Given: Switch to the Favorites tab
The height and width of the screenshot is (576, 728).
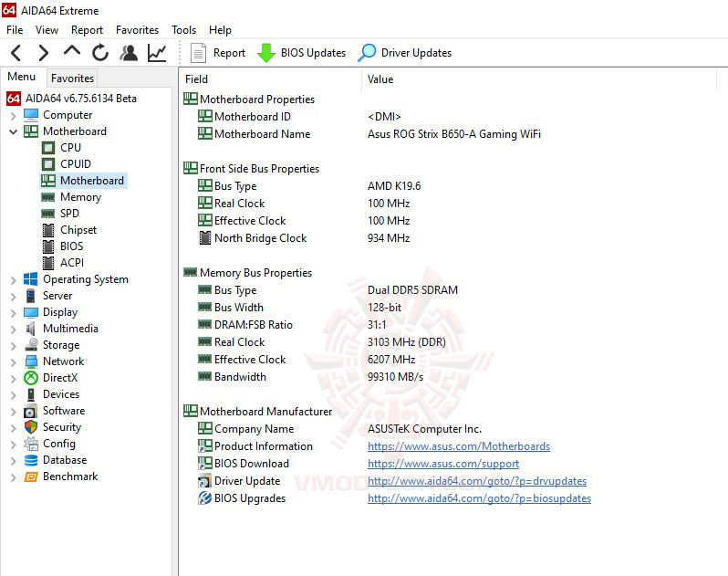Looking at the screenshot, I should [72, 79].
